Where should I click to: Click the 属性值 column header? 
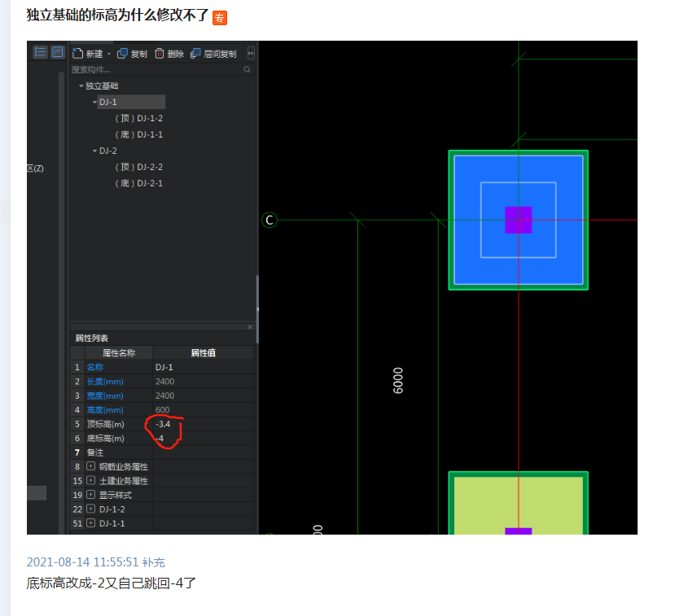203,352
